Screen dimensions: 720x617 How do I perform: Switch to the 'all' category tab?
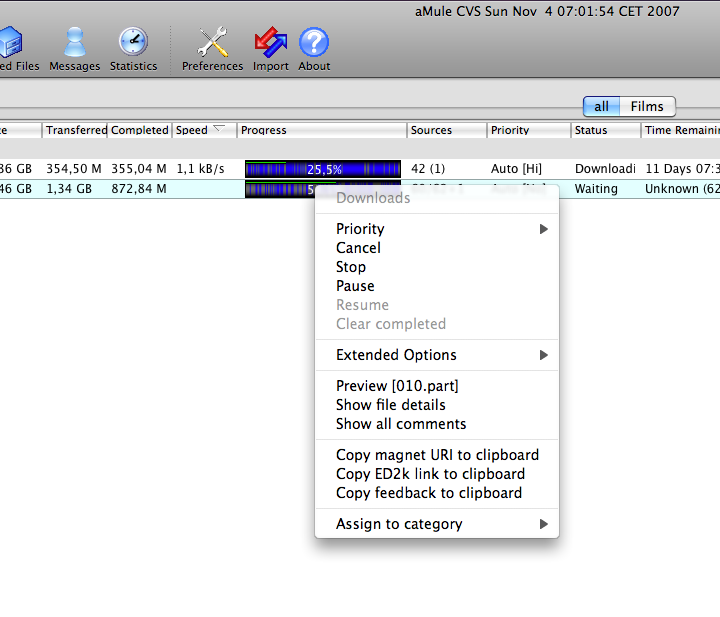601,106
